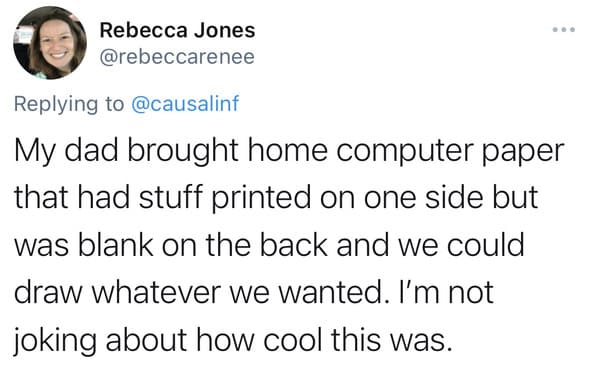
Task: Open the three-dot more options menu
Action: click(564, 29)
